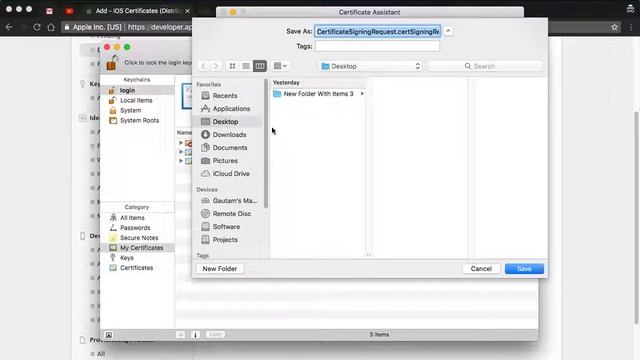Click the browser address bar URL
The height and width of the screenshot is (360, 640).
[159, 27]
